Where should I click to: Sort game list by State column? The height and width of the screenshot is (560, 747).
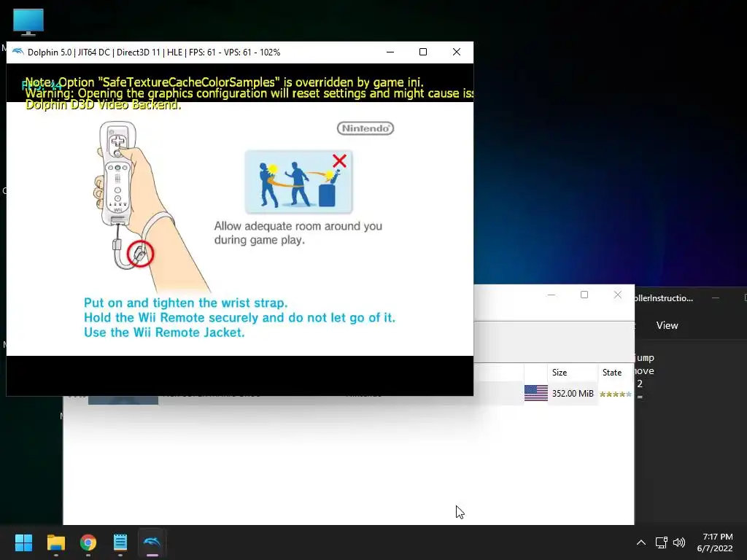click(x=616, y=373)
